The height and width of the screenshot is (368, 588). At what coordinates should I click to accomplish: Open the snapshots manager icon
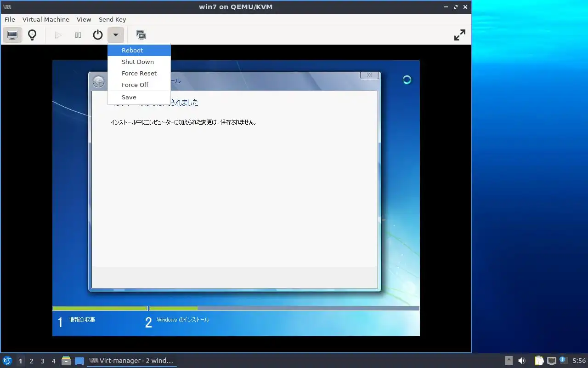pos(141,35)
